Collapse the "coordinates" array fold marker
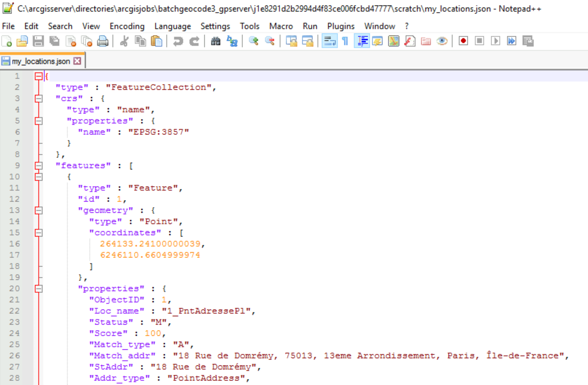The image size is (588, 385). [x=39, y=233]
